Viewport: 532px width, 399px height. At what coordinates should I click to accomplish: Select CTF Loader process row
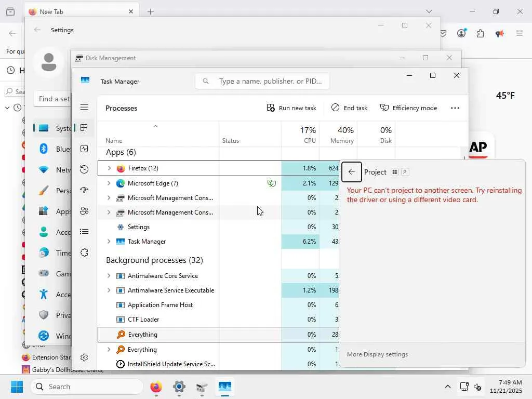[219, 320]
